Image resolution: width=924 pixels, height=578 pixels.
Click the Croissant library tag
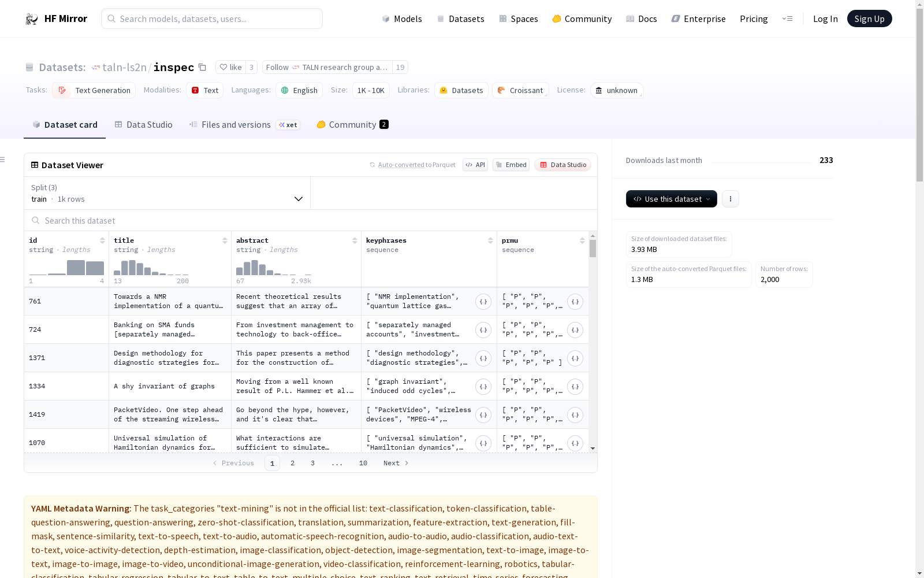coord(520,90)
